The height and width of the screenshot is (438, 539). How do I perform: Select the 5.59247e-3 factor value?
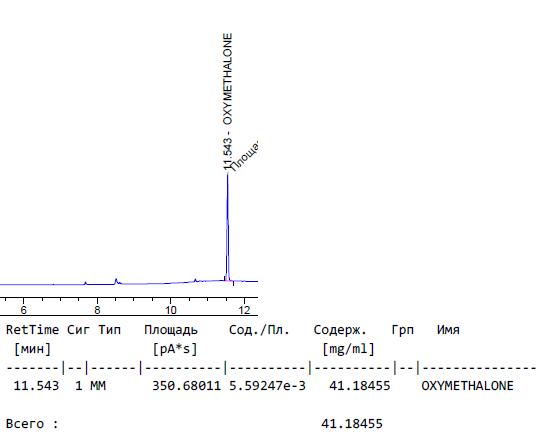click(267, 386)
